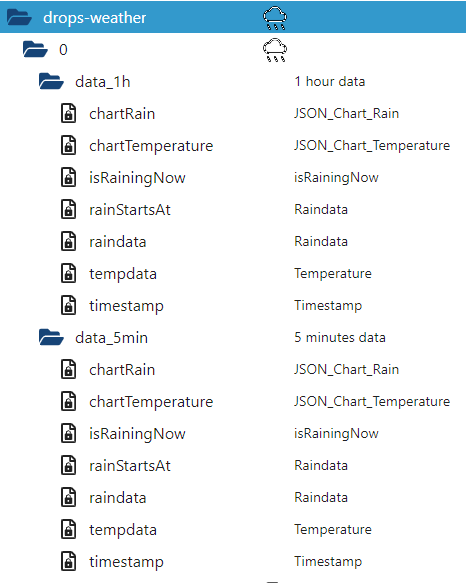The height and width of the screenshot is (583, 466).
Task: Select timestamp under data_1h
Action: (x=126, y=306)
